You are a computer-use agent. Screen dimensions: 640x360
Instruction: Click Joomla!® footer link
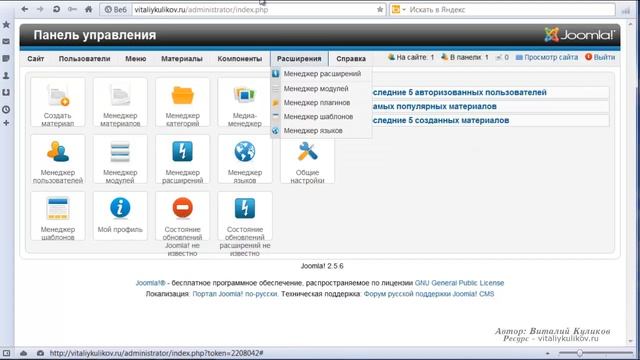(151, 283)
